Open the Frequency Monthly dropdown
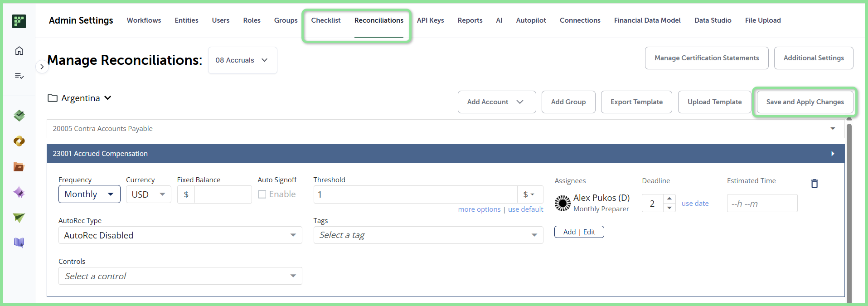The height and width of the screenshot is (306, 868). 89,194
